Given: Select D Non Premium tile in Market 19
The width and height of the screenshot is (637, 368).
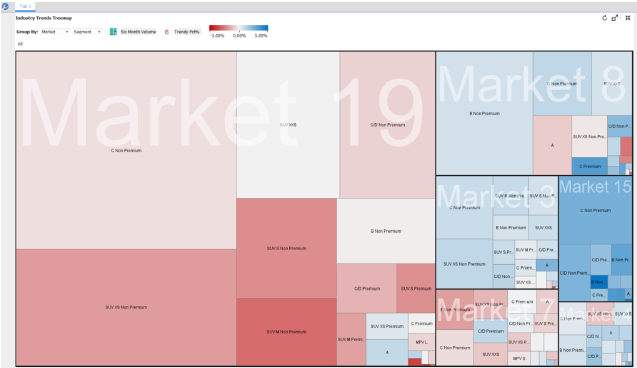Looking at the screenshot, I should 386,231.
